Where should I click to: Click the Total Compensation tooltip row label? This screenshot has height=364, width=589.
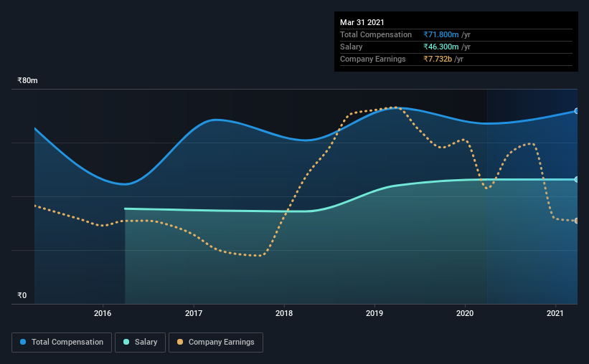[x=376, y=34]
